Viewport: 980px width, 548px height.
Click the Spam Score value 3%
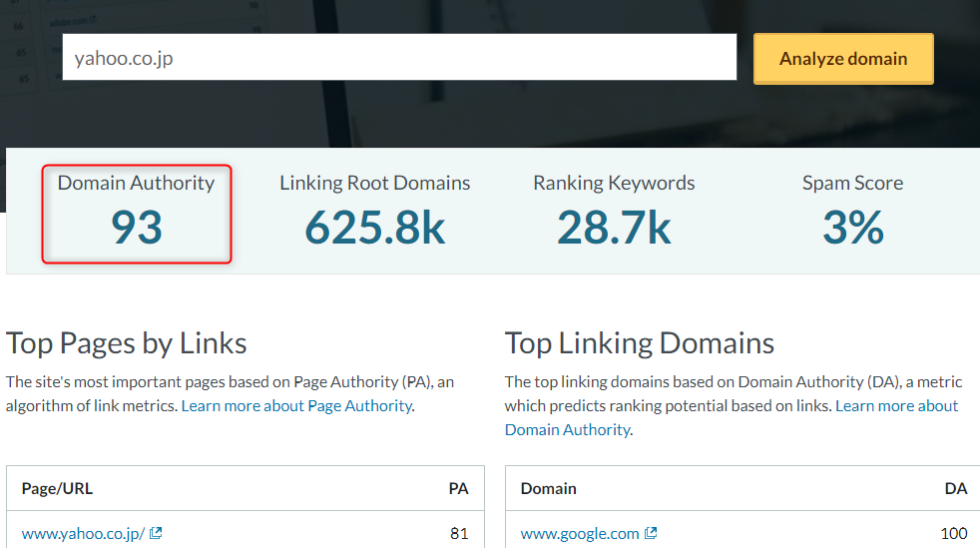click(x=853, y=227)
